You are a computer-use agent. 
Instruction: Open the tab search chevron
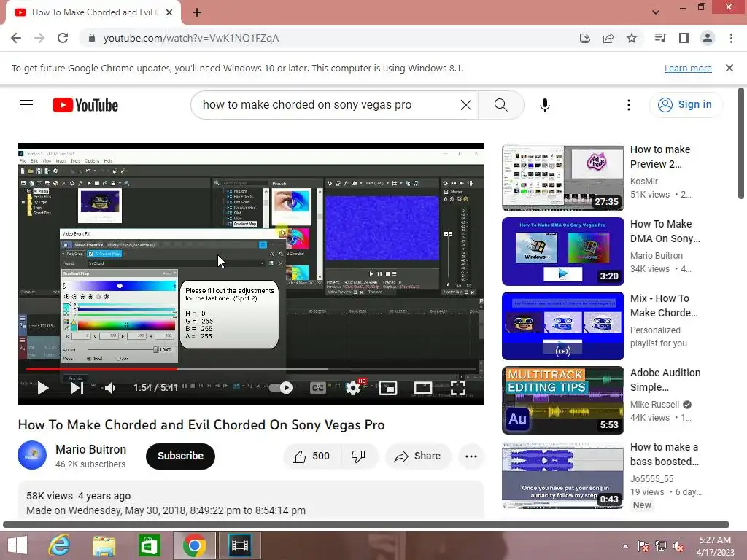[656, 12]
